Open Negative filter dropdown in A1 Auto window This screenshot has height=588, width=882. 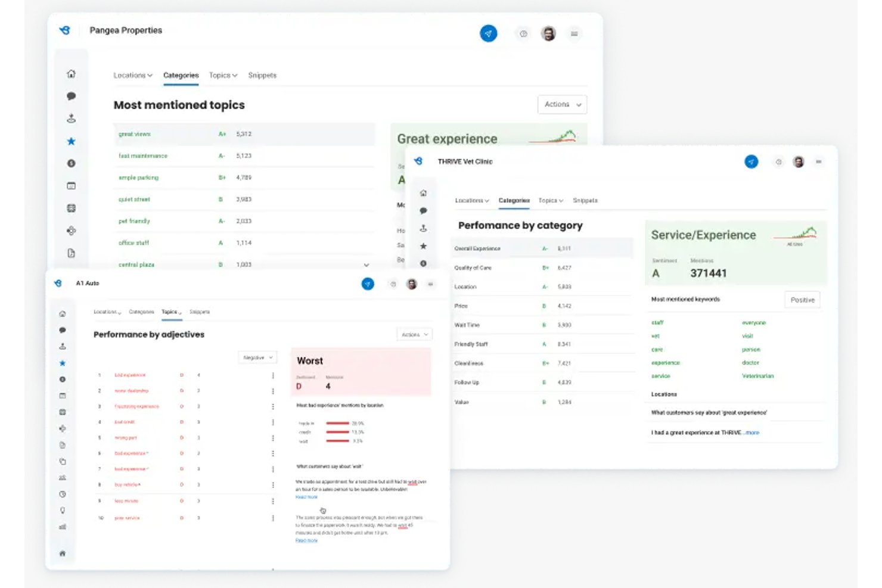257,357
